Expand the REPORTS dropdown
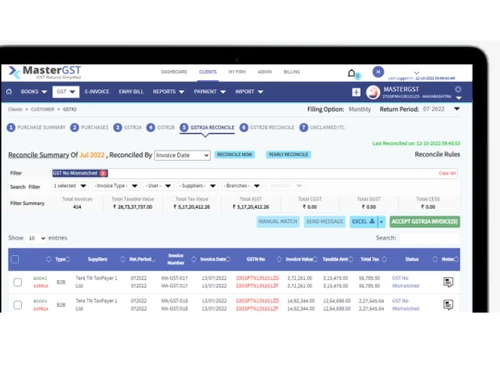The height and width of the screenshot is (375, 500). (168, 92)
